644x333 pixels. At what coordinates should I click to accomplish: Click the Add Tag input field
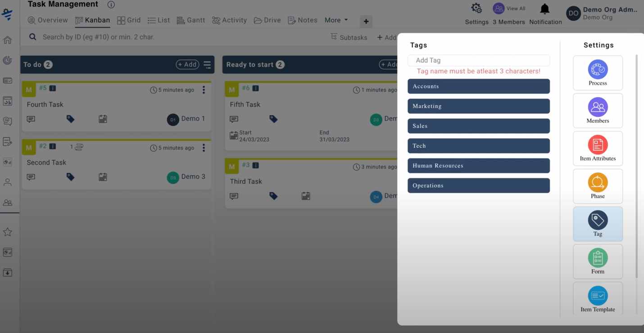479,60
